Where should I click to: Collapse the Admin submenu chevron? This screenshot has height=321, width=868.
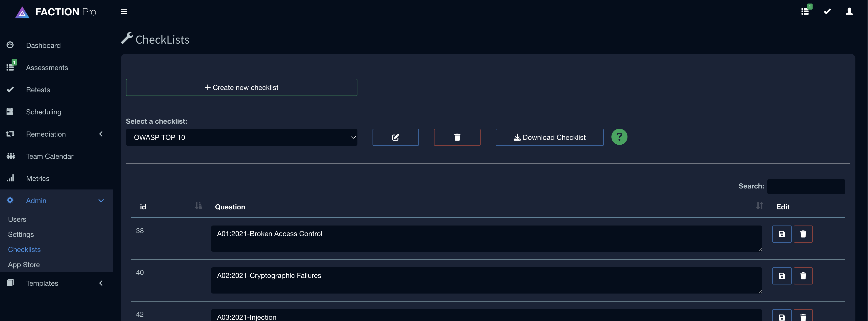click(101, 201)
